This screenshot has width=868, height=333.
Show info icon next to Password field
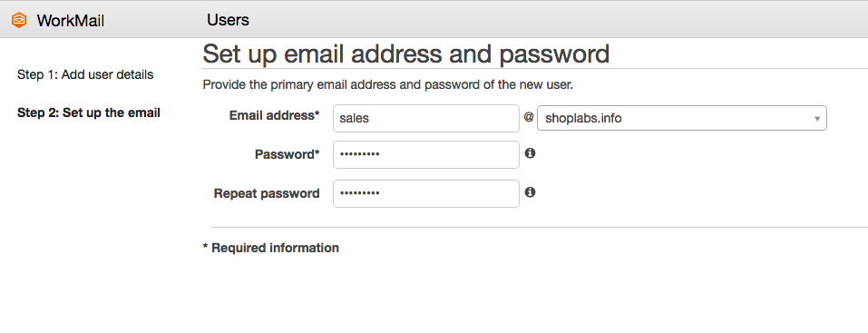530,153
